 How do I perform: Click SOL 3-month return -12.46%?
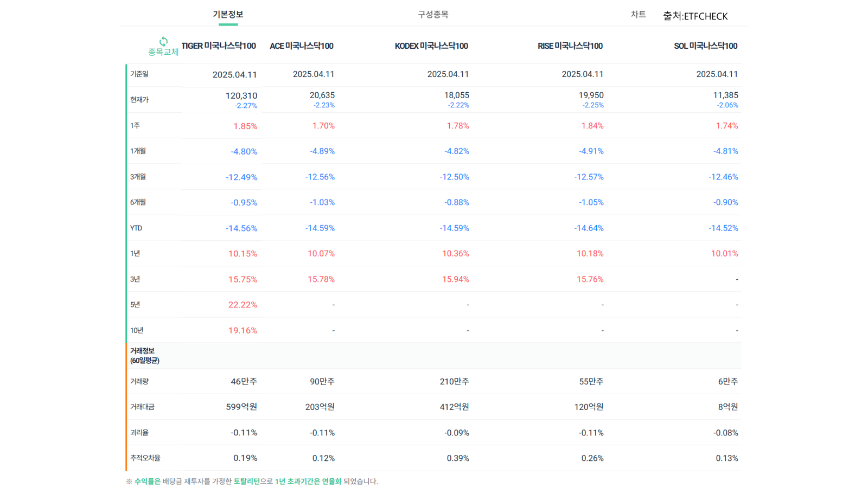pyautogui.click(x=724, y=177)
